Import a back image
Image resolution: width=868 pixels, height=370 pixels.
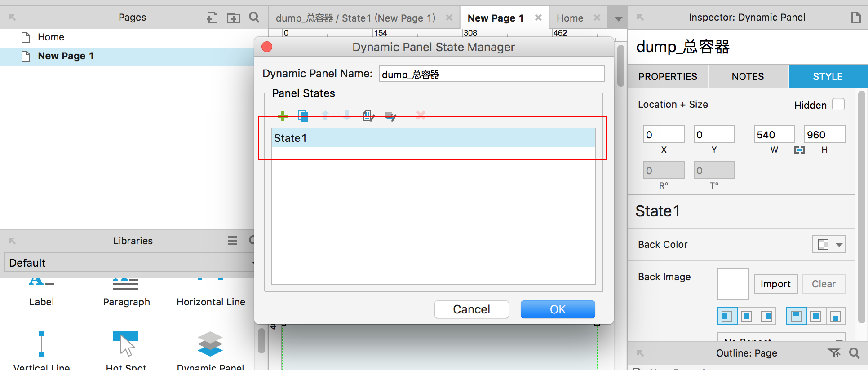[x=775, y=284]
